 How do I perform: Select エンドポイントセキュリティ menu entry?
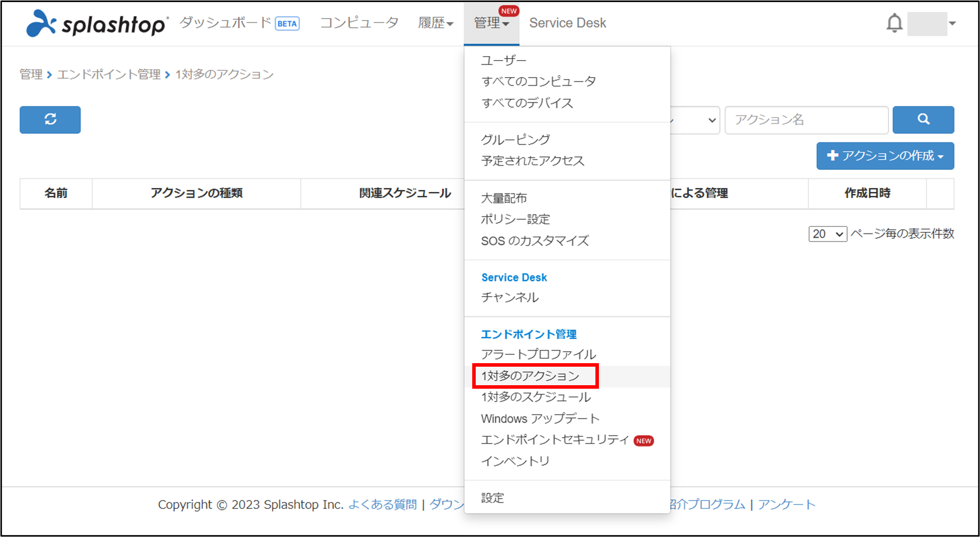coord(555,440)
